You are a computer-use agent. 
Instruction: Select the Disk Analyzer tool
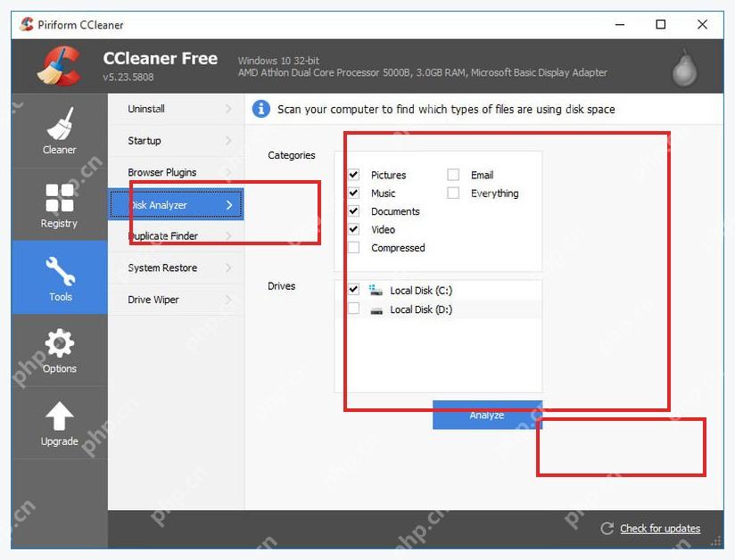[177, 204]
